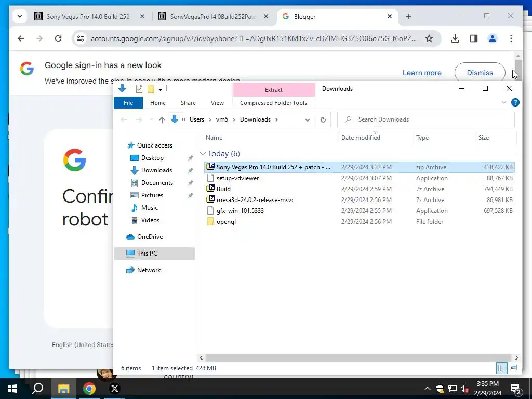
Task: Sort by Size column header
Action: coord(484,137)
